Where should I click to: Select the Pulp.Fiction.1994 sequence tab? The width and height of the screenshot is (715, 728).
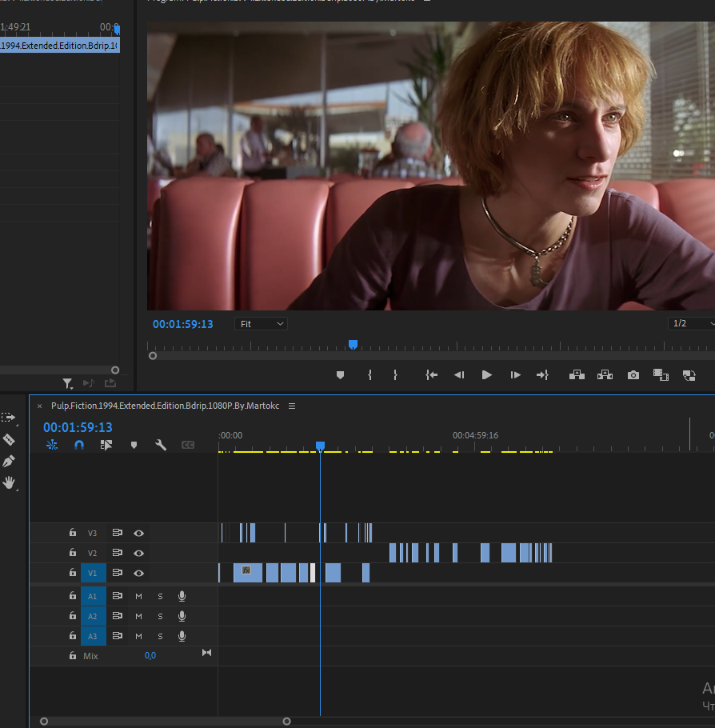(166, 406)
